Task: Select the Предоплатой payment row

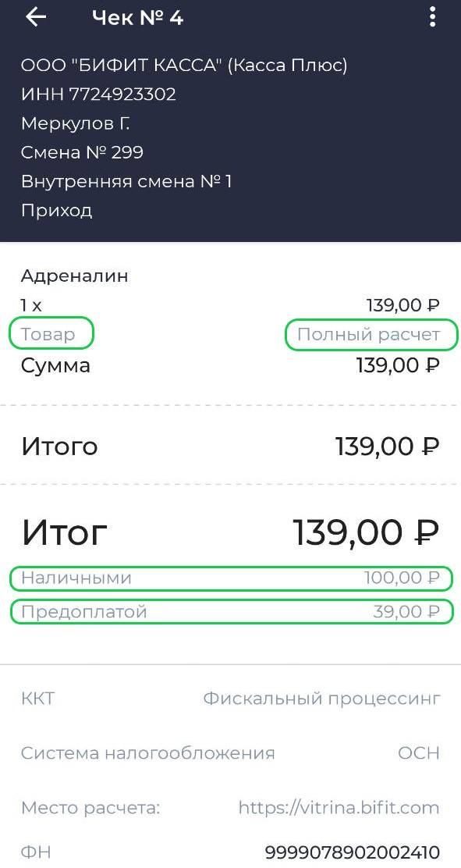Action: click(231, 612)
